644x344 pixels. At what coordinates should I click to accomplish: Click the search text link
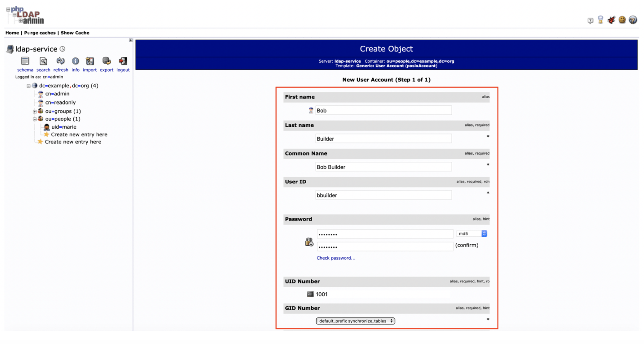(43, 70)
